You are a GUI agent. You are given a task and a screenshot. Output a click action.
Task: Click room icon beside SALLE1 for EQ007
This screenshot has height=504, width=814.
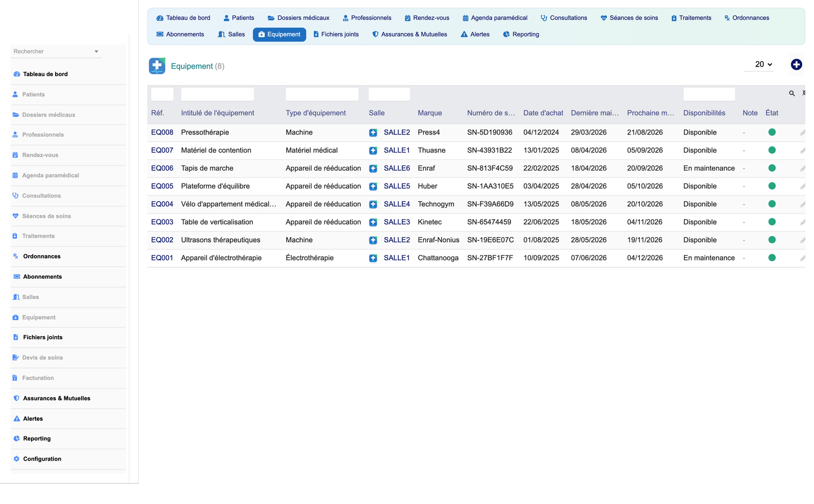(x=373, y=151)
